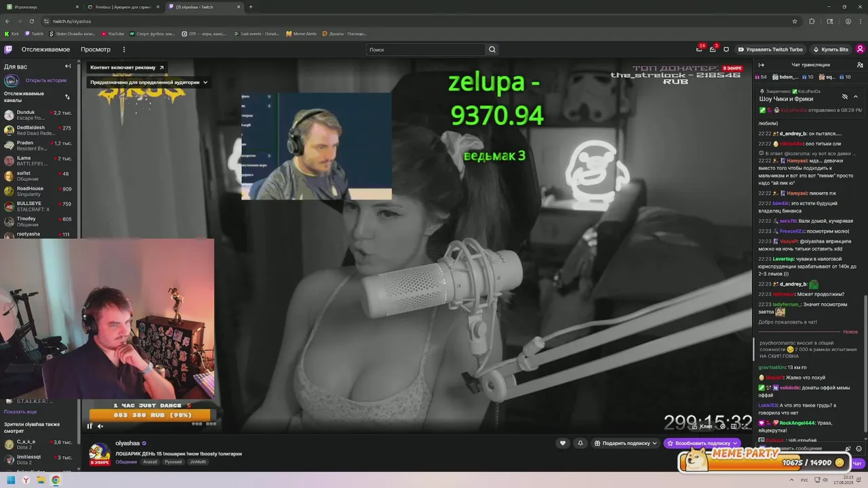Screen dimensions: 868x488
Task: Open the Контент включает рекламу notice
Action: pos(127,67)
